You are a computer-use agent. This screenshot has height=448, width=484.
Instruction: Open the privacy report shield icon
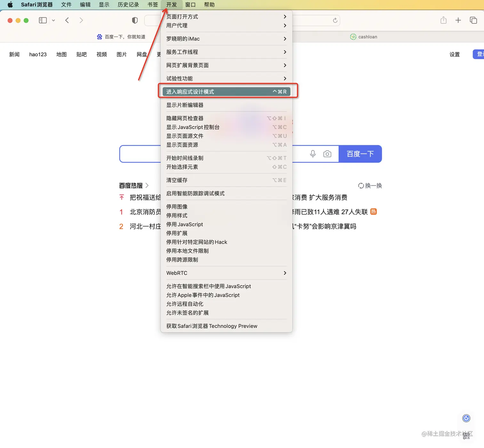(x=135, y=20)
